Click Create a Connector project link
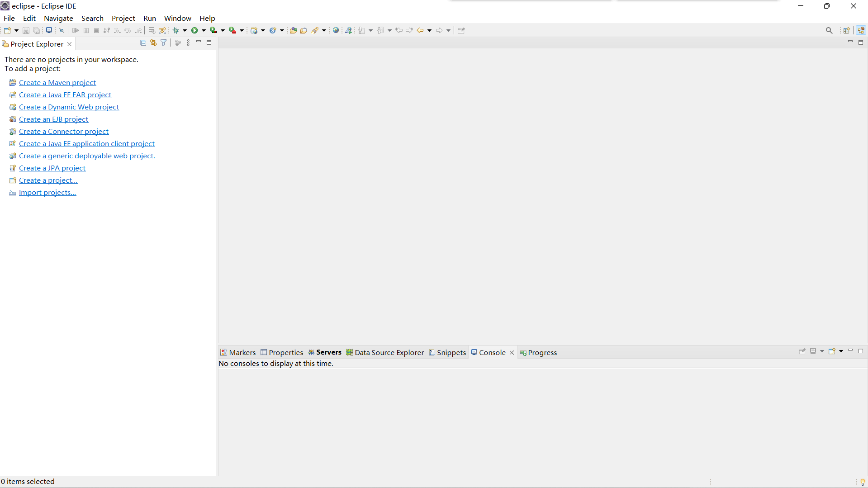The width and height of the screenshot is (868, 488). point(64,131)
